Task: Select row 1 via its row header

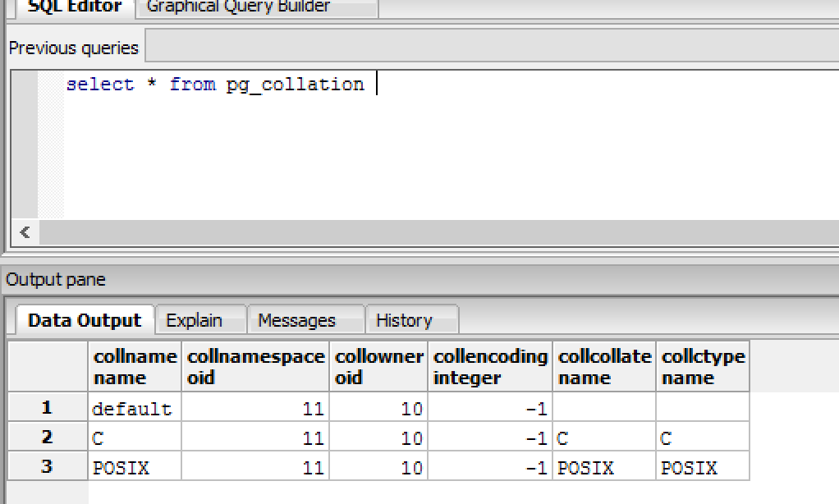Action: tap(47, 408)
